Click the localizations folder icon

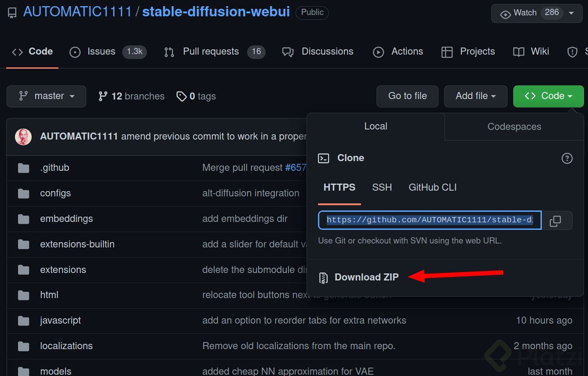[23, 347]
